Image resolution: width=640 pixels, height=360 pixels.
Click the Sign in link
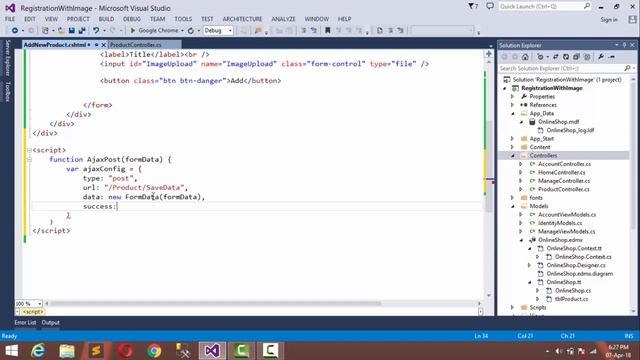point(609,20)
